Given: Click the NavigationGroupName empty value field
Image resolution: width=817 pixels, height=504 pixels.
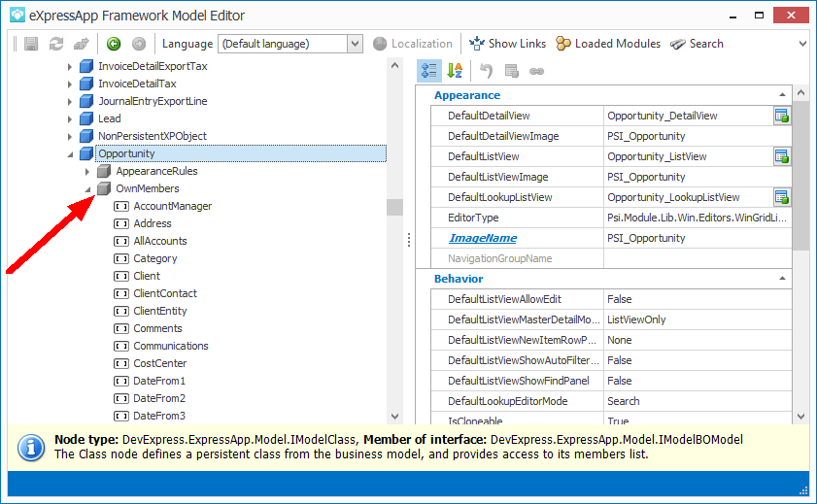Looking at the screenshot, I should point(698,258).
